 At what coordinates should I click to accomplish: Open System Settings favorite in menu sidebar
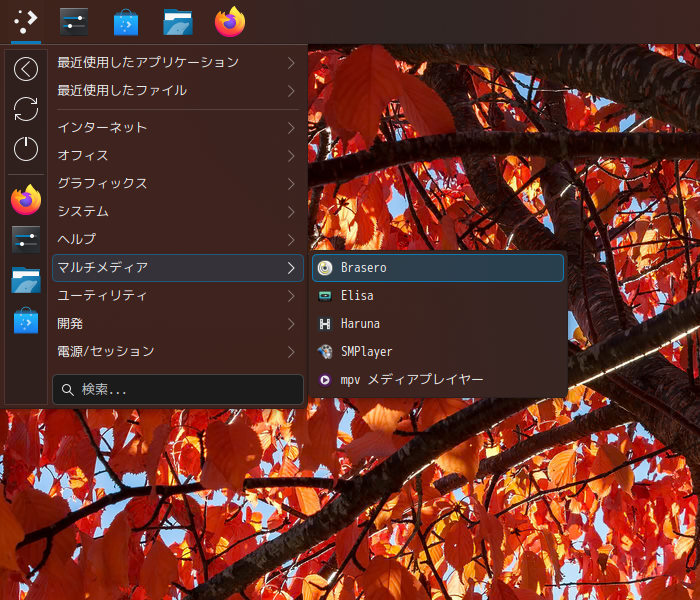click(x=26, y=240)
